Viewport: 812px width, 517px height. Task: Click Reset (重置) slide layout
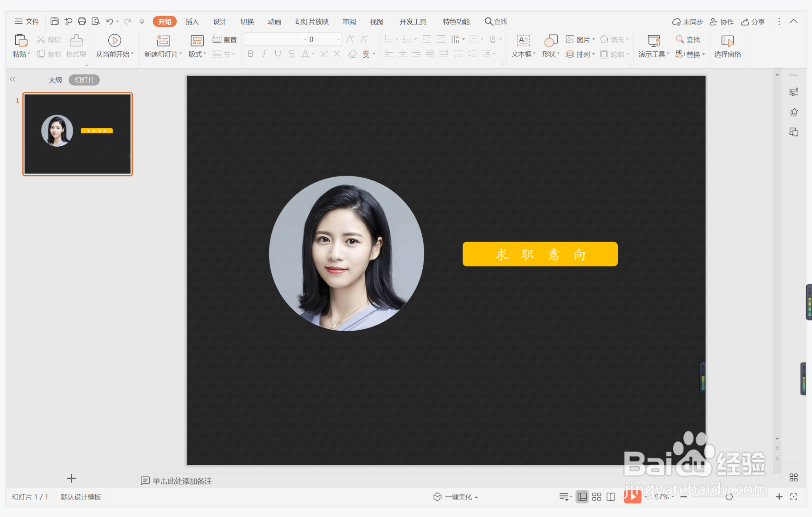tap(225, 40)
